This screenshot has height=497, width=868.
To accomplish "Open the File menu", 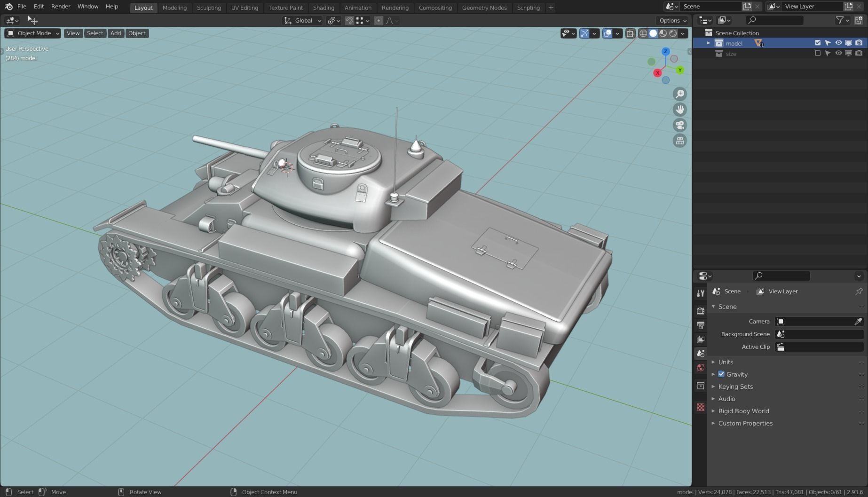I will 22,7.
